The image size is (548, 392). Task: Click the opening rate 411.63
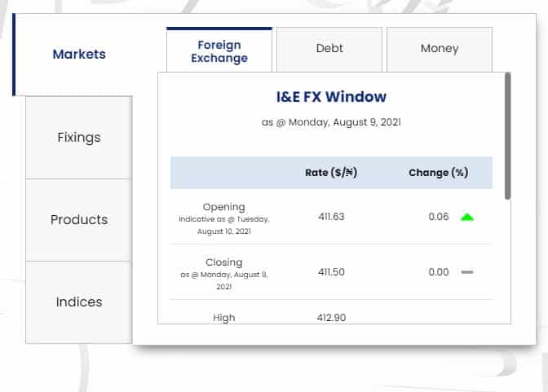pos(331,217)
